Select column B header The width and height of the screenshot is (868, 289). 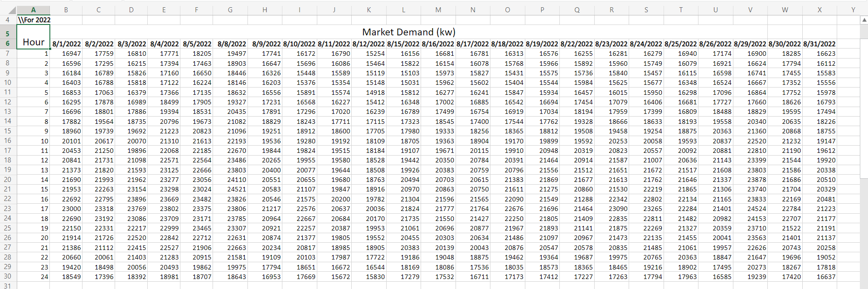click(66, 10)
